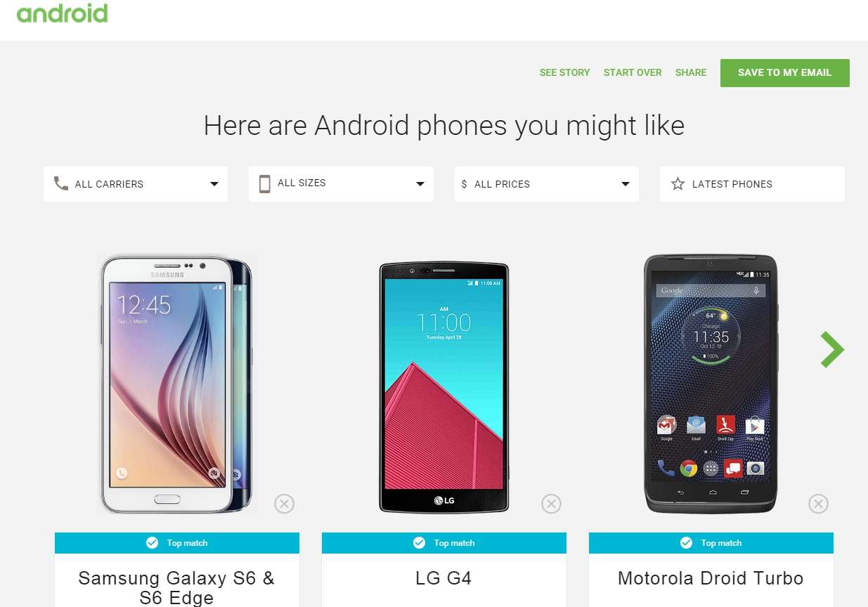The image size is (868, 607).
Task: Select Start Over
Action: coord(633,72)
